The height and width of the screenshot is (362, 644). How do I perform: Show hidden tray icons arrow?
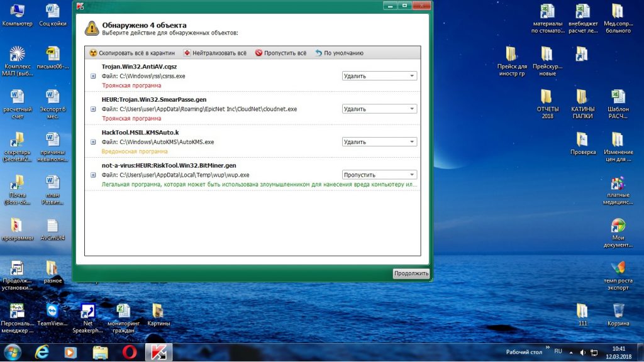pos(571,353)
